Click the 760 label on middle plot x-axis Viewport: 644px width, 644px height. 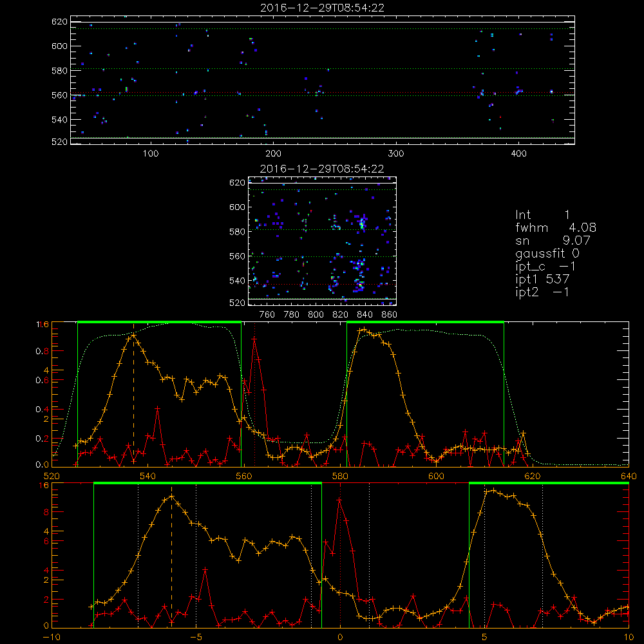click(x=267, y=315)
